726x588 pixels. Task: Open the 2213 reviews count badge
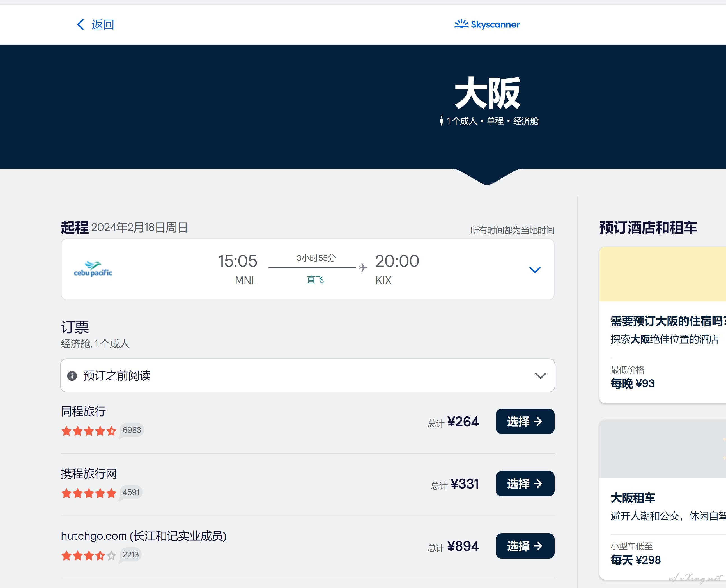click(130, 555)
